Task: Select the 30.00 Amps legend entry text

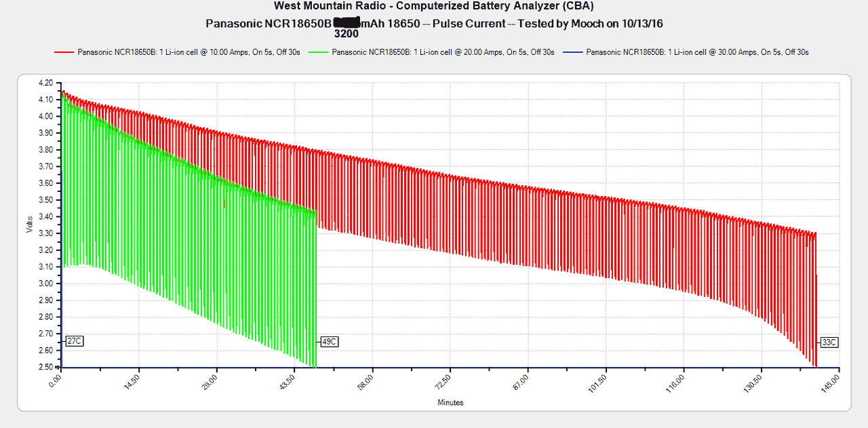Action: [x=698, y=52]
